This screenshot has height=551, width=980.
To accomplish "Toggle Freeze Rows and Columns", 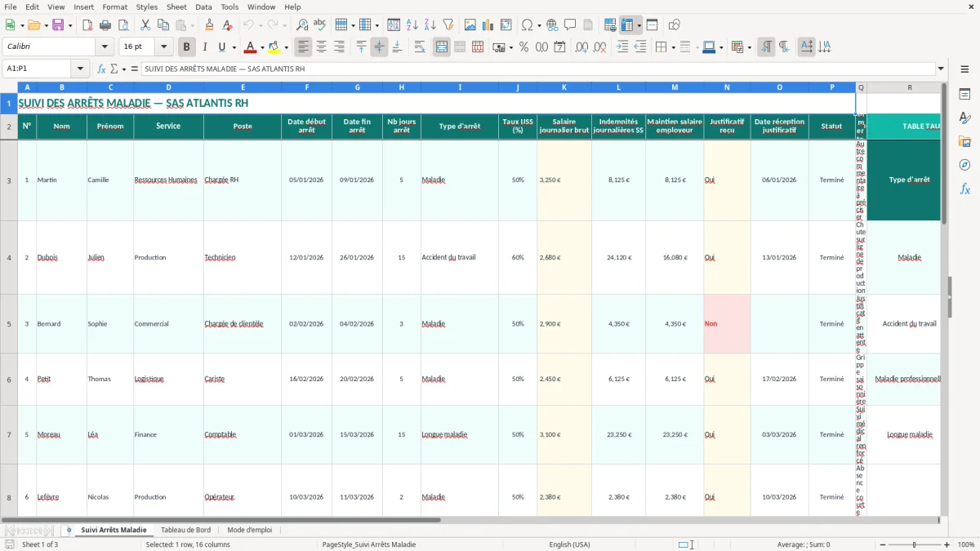I will pyautogui.click(x=627, y=25).
